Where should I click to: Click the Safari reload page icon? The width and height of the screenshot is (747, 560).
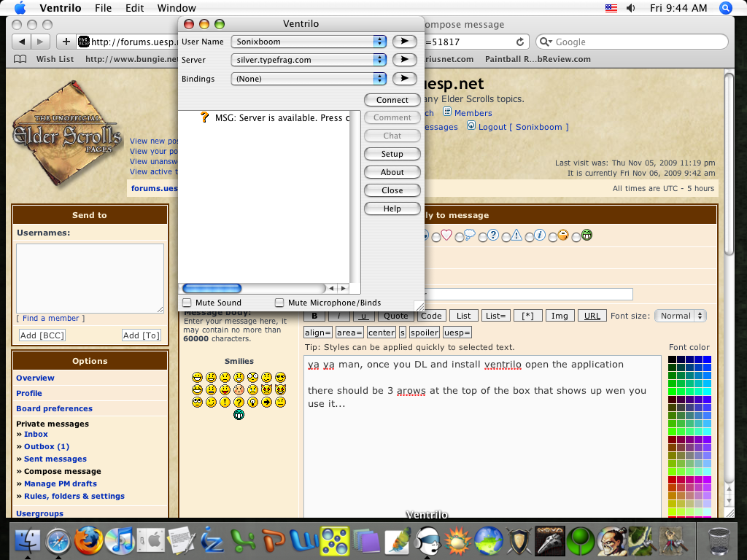click(520, 42)
